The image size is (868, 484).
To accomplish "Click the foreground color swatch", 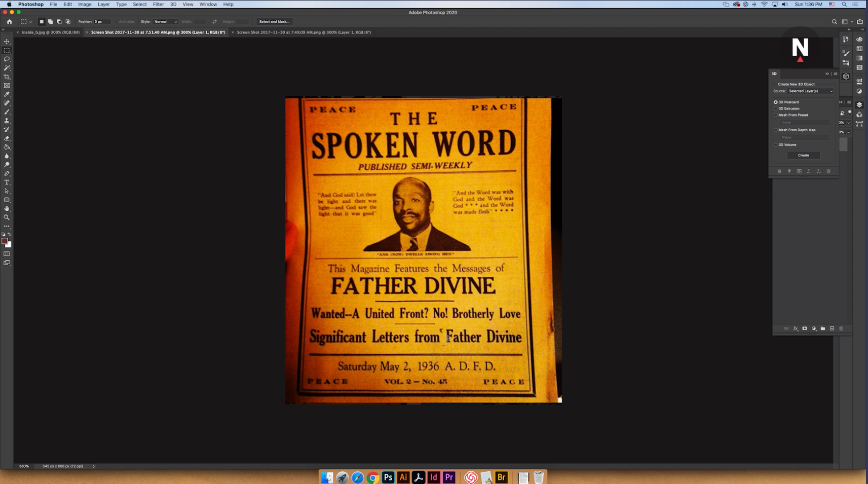I will pos(5,242).
